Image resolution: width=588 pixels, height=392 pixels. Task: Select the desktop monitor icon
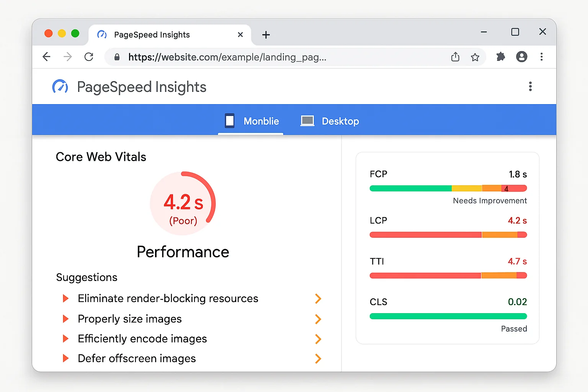pos(307,121)
